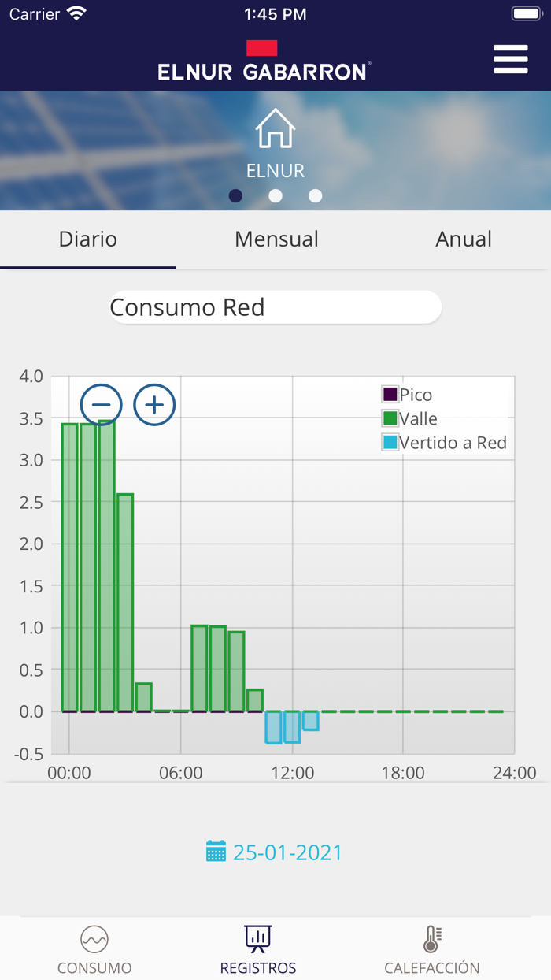Select the third page indicator dot
Viewport: 551px width, 980px height.
coord(316,196)
